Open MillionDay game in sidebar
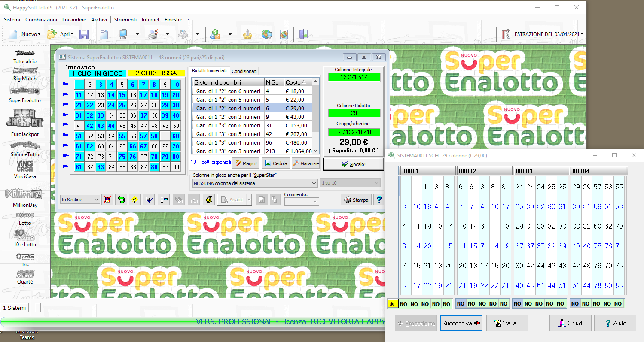The image size is (644, 342). point(25,198)
